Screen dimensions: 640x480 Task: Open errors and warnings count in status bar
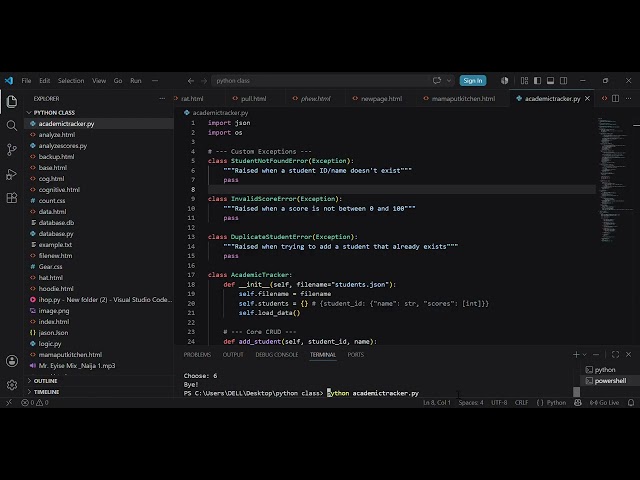tap(35, 402)
